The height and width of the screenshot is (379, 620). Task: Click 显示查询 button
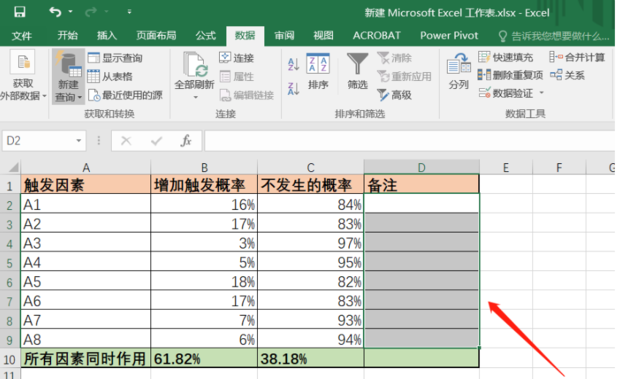pyautogui.click(x=115, y=58)
